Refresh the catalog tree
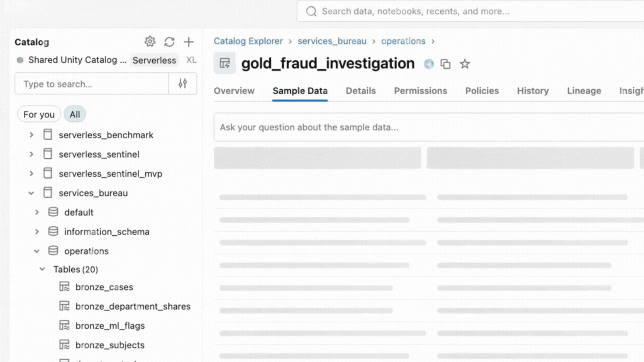Viewport: 644px width, 362px height. [169, 42]
